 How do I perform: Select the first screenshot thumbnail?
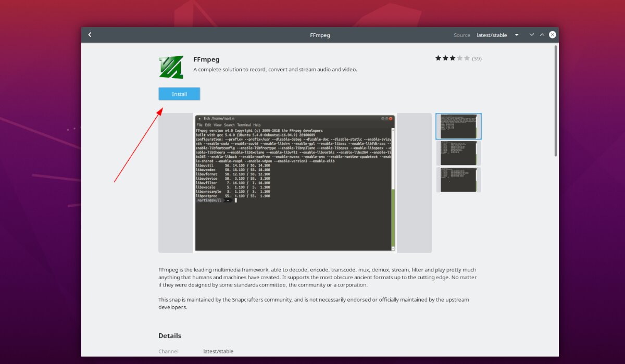tap(458, 127)
